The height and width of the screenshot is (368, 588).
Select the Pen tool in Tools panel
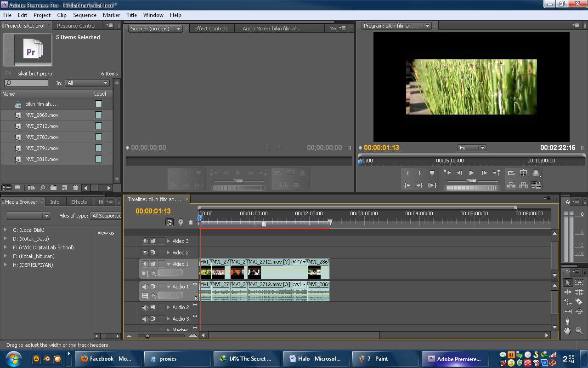click(x=568, y=321)
